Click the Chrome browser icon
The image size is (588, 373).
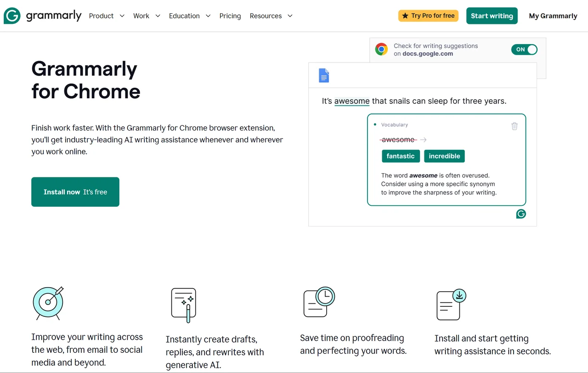click(x=381, y=49)
